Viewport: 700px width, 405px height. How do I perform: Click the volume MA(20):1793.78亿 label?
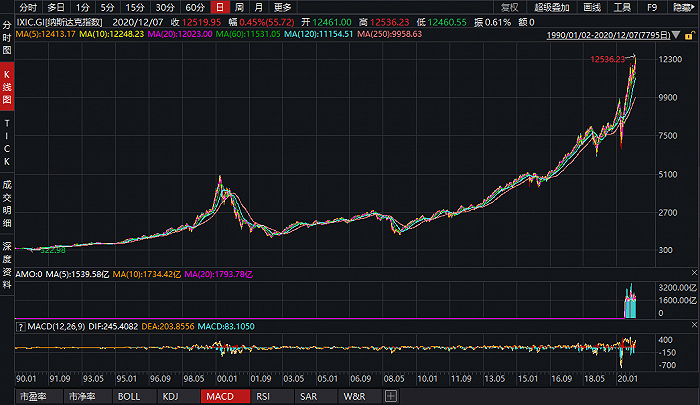tap(218, 274)
